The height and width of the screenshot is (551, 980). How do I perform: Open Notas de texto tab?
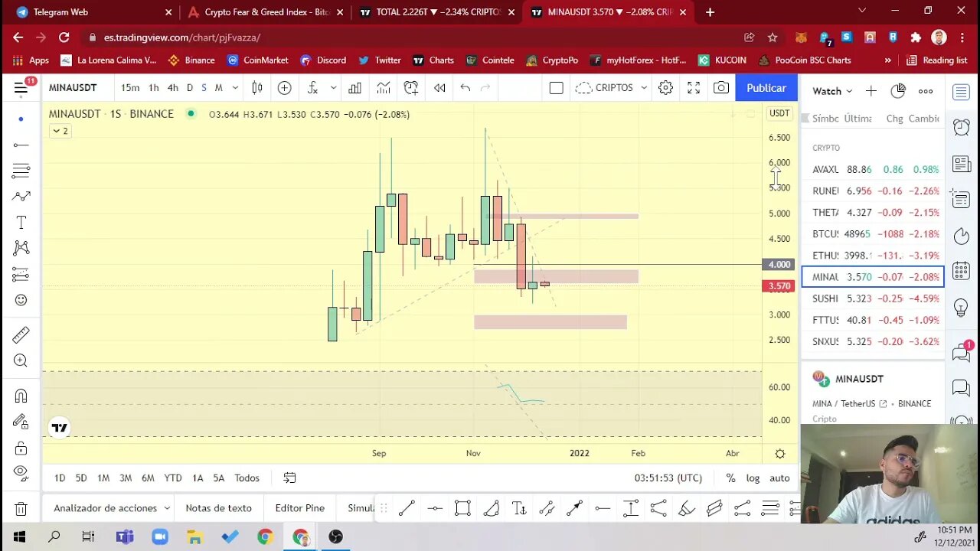(x=218, y=508)
